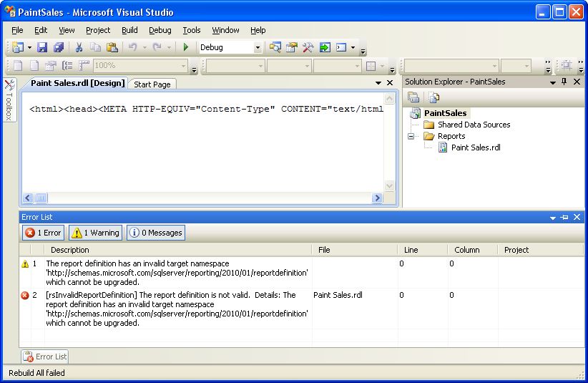Open the Help menu
The image size is (588, 383).
[258, 30]
